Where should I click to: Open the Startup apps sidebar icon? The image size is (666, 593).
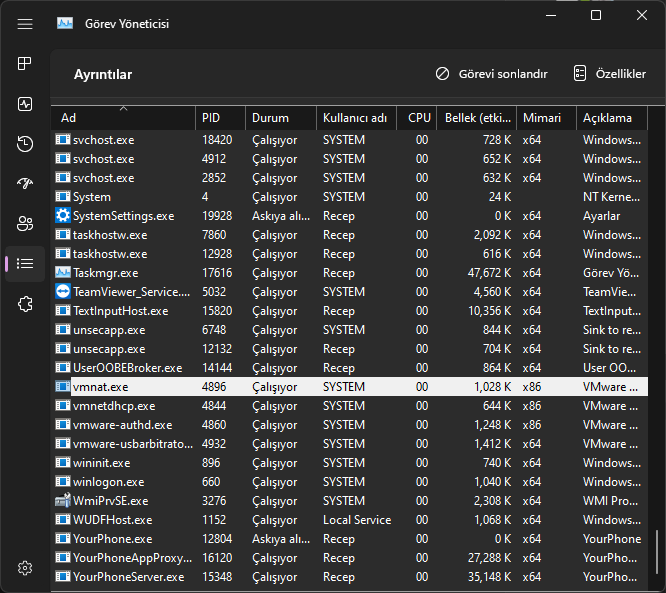click(25, 184)
